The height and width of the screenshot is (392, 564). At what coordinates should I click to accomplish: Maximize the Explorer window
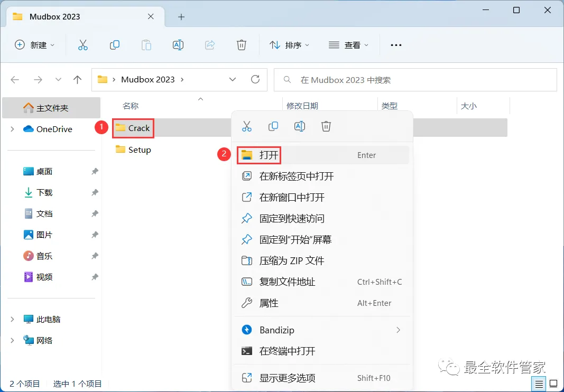(516, 10)
